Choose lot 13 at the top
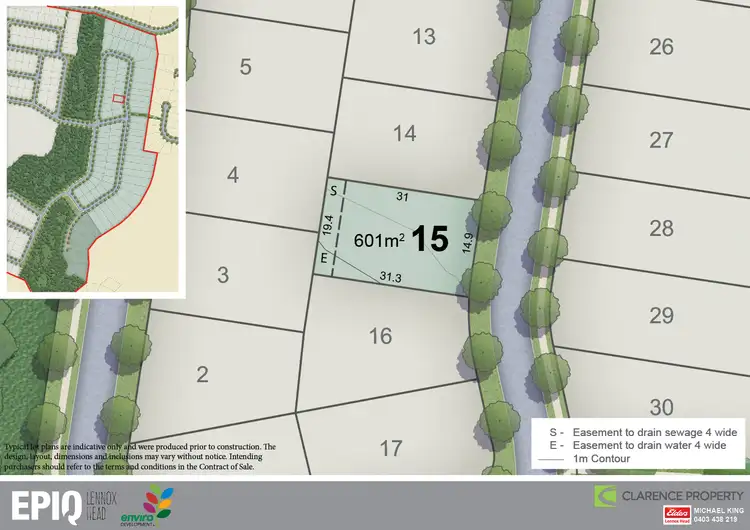The height and width of the screenshot is (530, 750). (x=423, y=37)
